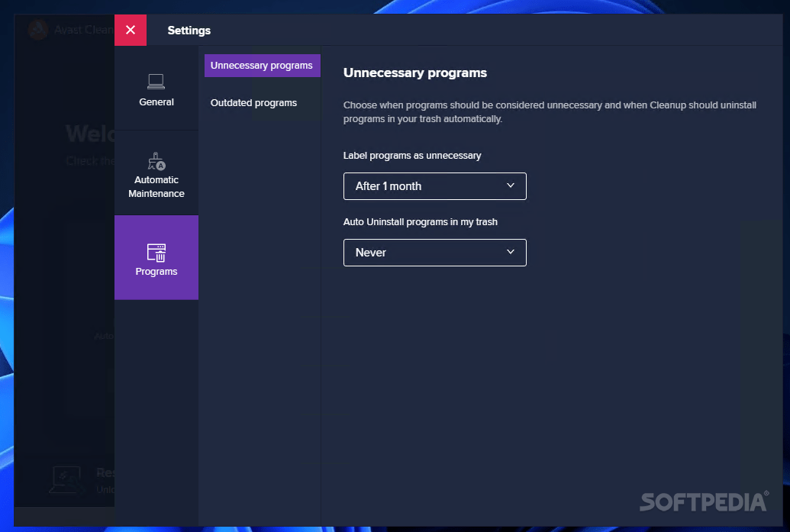790x532 pixels.
Task: Click the Automatic Maintenance broom icon
Action: tap(156, 161)
